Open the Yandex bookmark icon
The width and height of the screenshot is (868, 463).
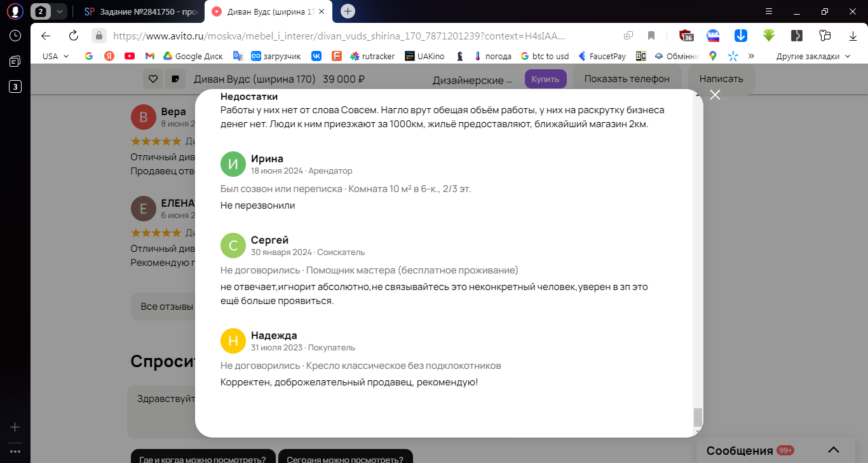click(x=109, y=56)
